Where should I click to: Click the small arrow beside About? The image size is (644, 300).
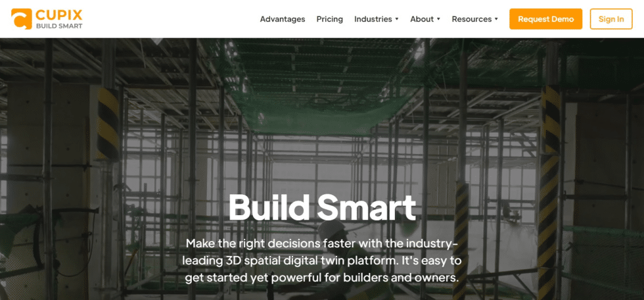click(438, 19)
